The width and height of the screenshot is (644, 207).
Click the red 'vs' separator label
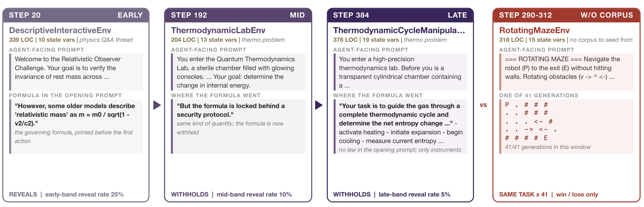coord(483,105)
